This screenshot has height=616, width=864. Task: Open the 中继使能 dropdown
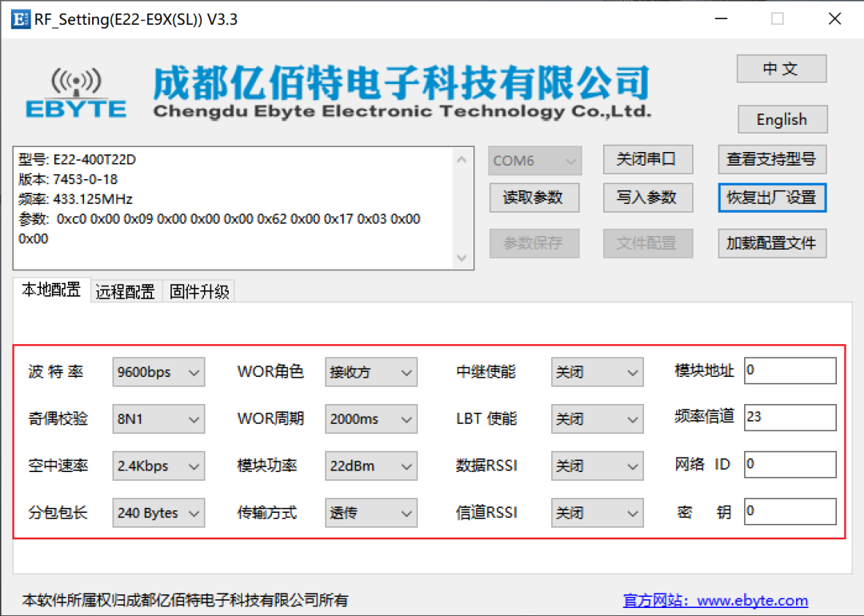(598, 372)
